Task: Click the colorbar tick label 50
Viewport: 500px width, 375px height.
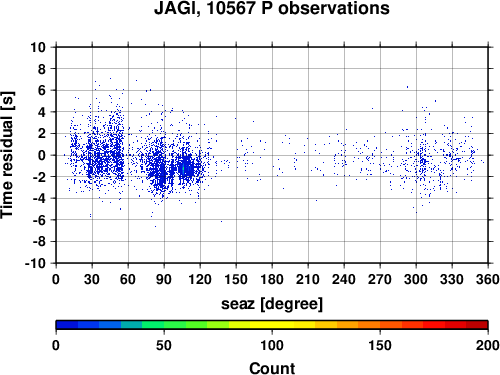Action: point(164,345)
